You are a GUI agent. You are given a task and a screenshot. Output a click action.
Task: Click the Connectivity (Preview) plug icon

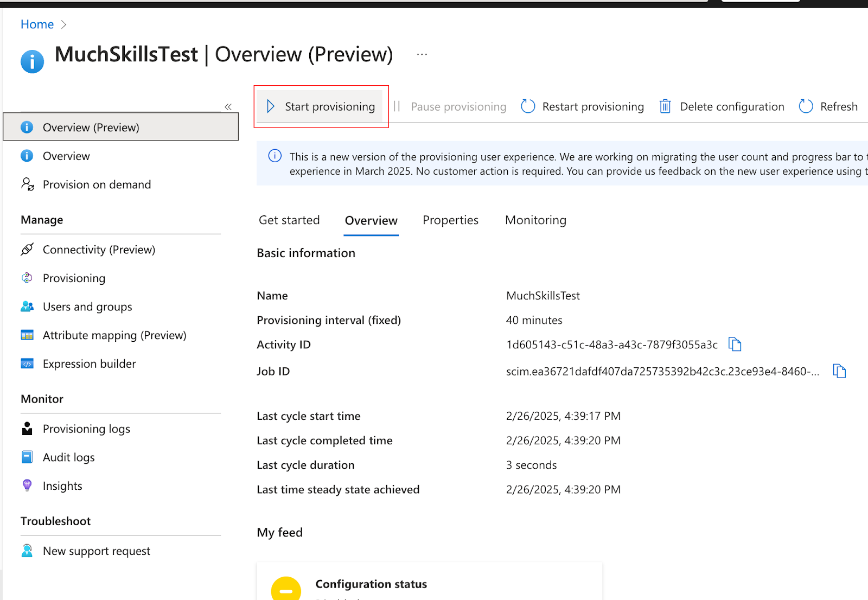pos(27,250)
